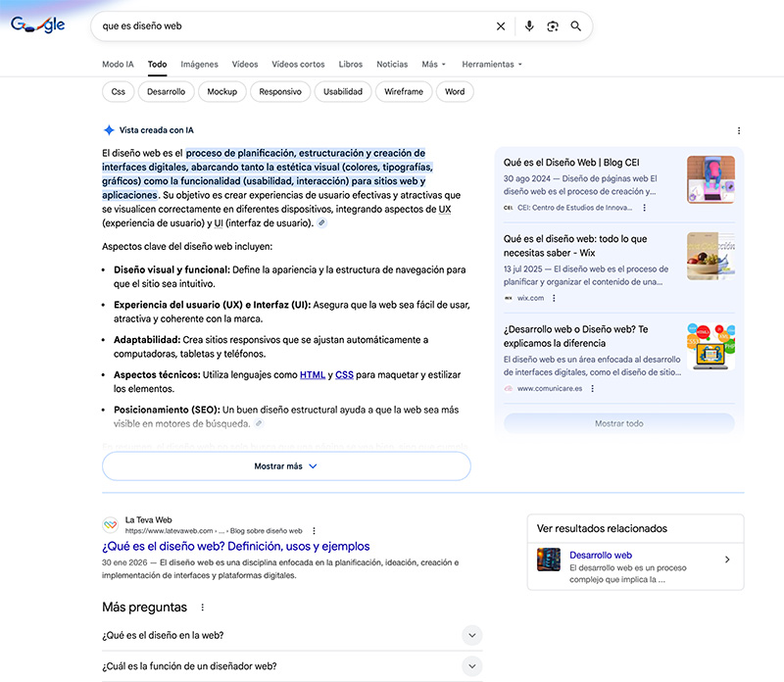Toggle the Css filter chip
Image resolution: width=784 pixels, height=682 pixels.
point(118,91)
